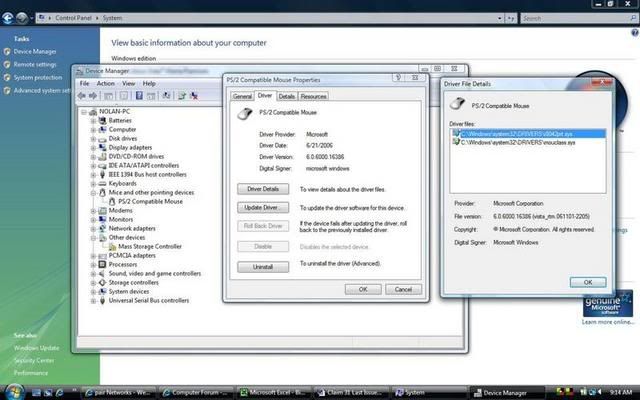Image resolution: width=640 pixels, height=400 pixels.
Task: Open the Action menu in Device Manager
Action: (x=105, y=83)
